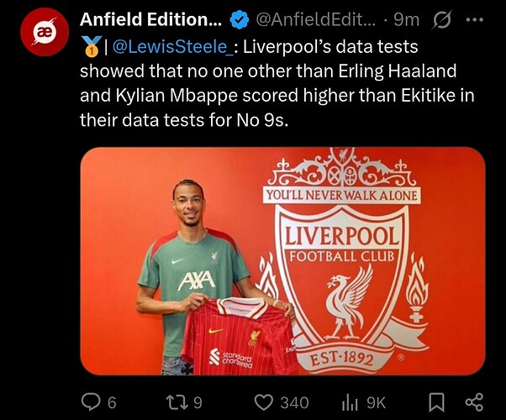Screen dimensions: 506x420
Task: Click the blue verified checkmark badge
Action: point(239,19)
